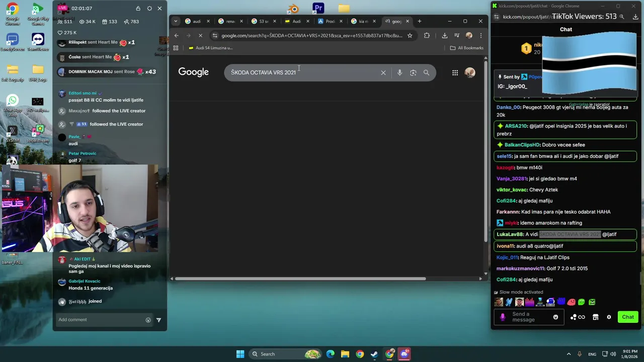The image size is (644, 362).
Task: Click the microphone icon in the kick message box
Action: click(x=502, y=317)
